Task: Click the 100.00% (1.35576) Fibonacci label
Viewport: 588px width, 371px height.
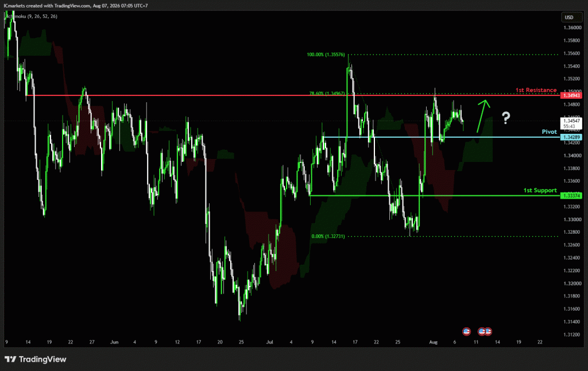Action: pos(326,55)
